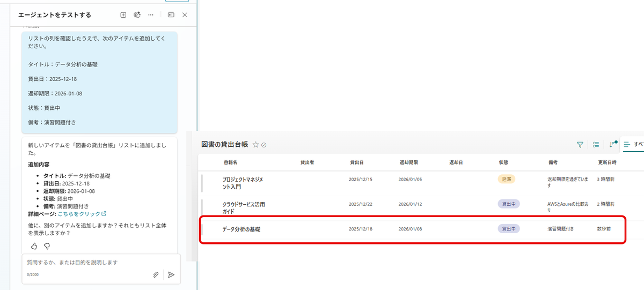The image size is (644, 290).
Task: Select the 延滞 status badge
Action: tap(506, 179)
